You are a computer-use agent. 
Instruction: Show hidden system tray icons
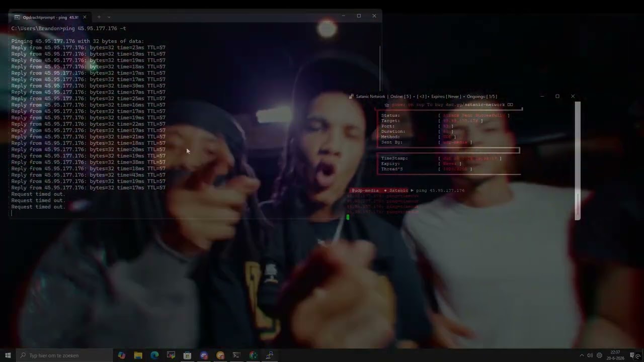(582, 355)
